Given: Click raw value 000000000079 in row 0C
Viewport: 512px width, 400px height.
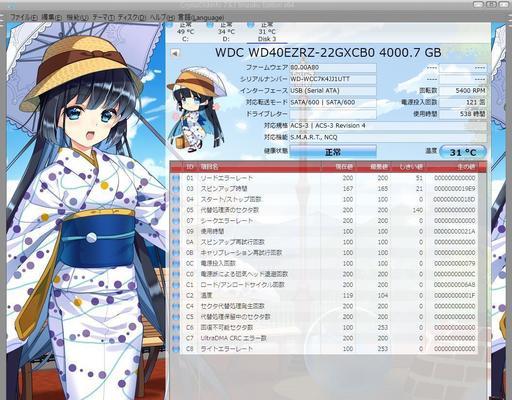Looking at the screenshot, I should [455, 264].
